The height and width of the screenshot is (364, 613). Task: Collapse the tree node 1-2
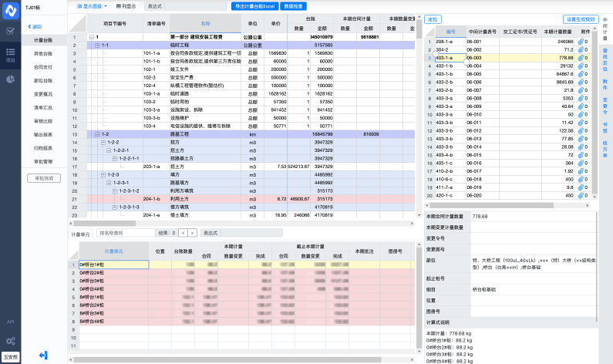pyautogui.click(x=98, y=134)
